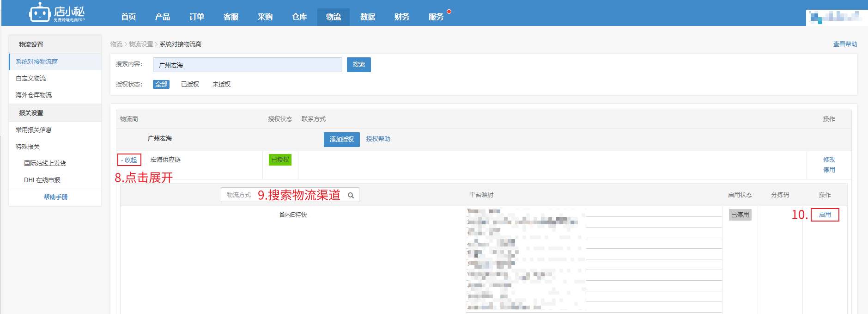The image size is (868, 314).
Task: Focus the 物流方式 search field
Action: (290, 195)
